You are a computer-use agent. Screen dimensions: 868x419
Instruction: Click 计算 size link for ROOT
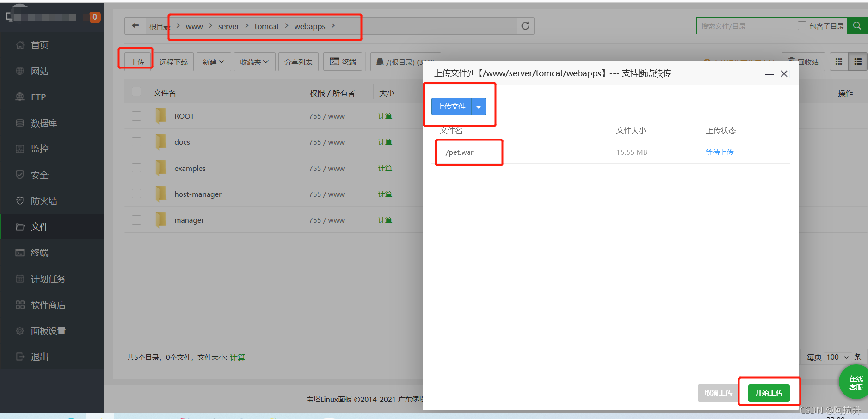pyautogui.click(x=385, y=116)
